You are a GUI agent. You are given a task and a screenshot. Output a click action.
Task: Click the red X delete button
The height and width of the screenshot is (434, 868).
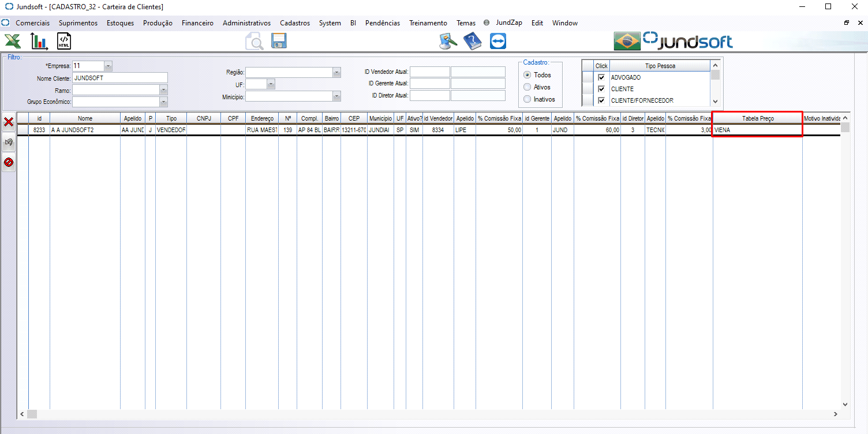[x=9, y=122]
